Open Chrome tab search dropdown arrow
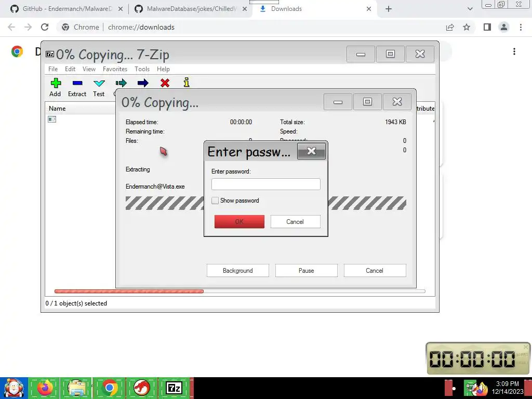 (470, 9)
